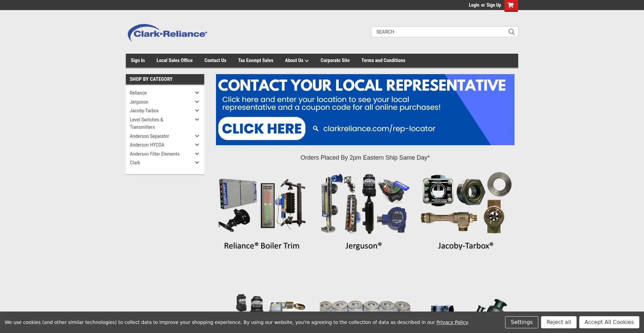The height and width of the screenshot is (333, 644).
Task: Click the Sign Up link
Action: pyautogui.click(x=494, y=5)
